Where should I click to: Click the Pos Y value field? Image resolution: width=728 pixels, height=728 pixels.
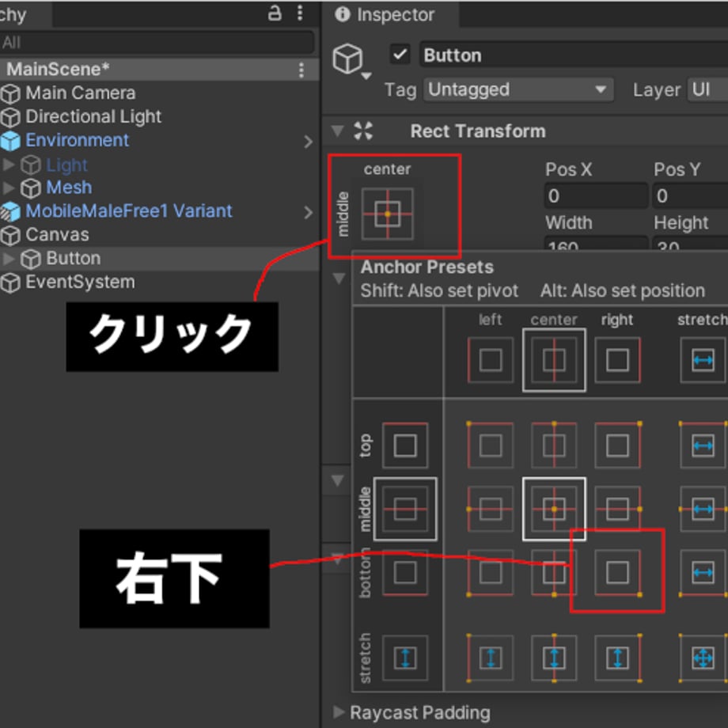(x=690, y=196)
